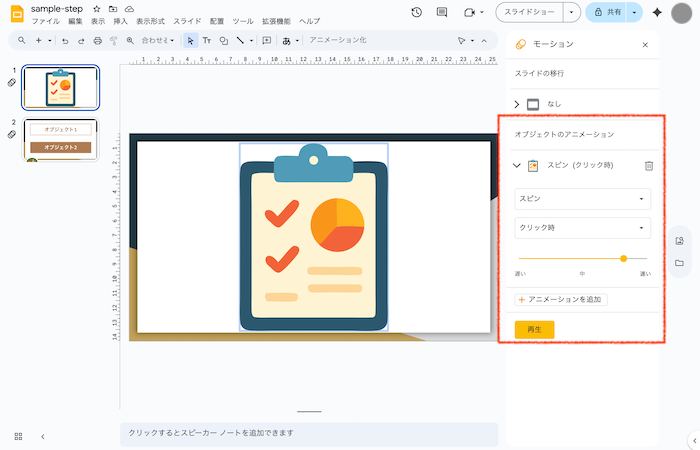Open the 拡張機能 menu
Screen dimensions: 700x450
276,21
